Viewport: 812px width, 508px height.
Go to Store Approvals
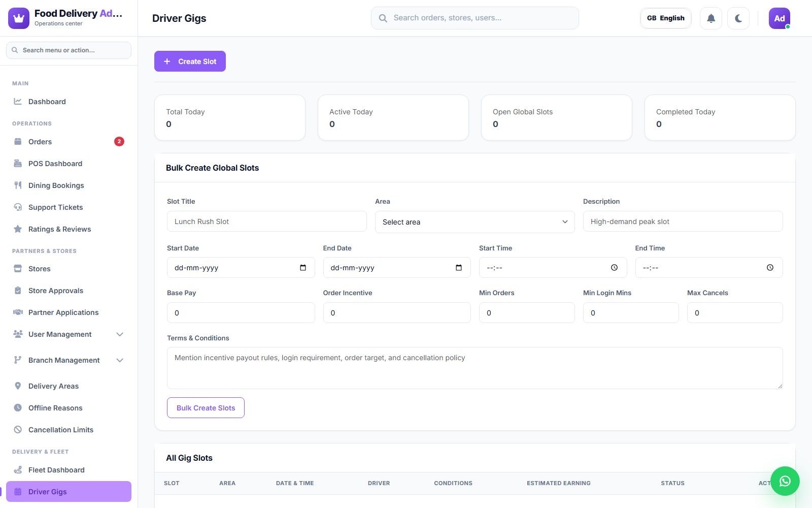[x=69, y=291]
